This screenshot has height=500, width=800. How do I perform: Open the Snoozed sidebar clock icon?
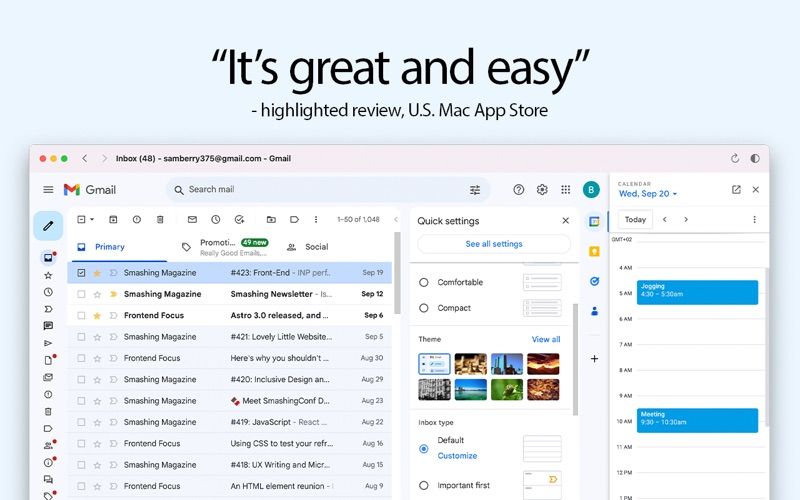[x=48, y=292]
